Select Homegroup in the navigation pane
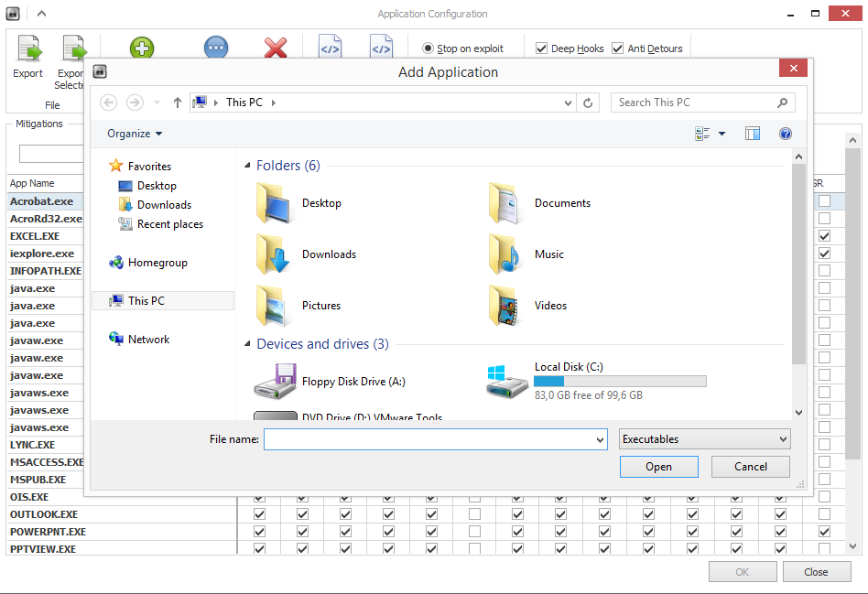This screenshot has height=594, width=868. point(147,263)
